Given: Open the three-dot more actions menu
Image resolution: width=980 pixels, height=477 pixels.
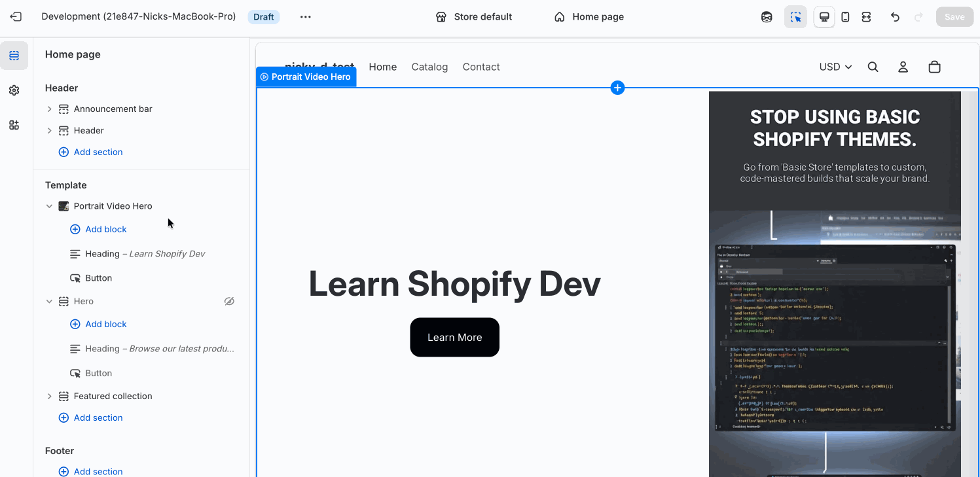Looking at the screenshot, I should click(306, 17).
